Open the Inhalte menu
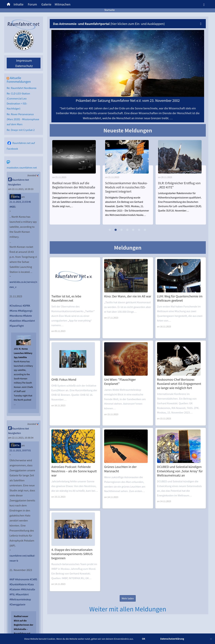 [19, 5]
